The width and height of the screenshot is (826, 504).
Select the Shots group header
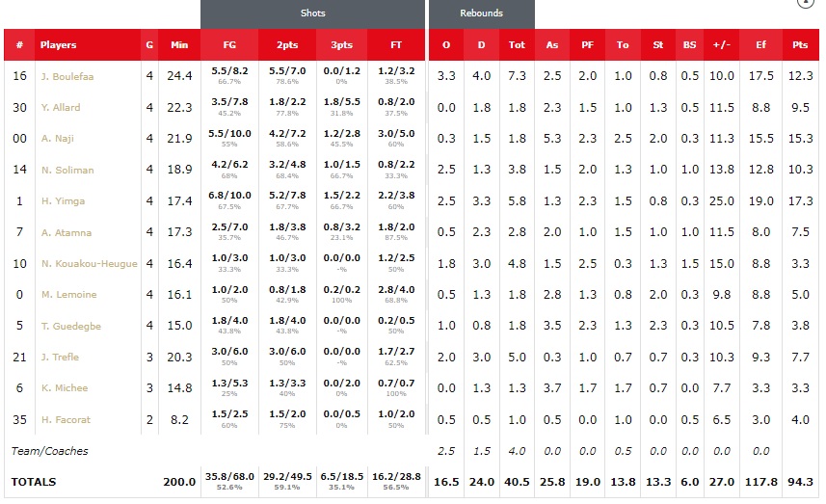(312, 13)
